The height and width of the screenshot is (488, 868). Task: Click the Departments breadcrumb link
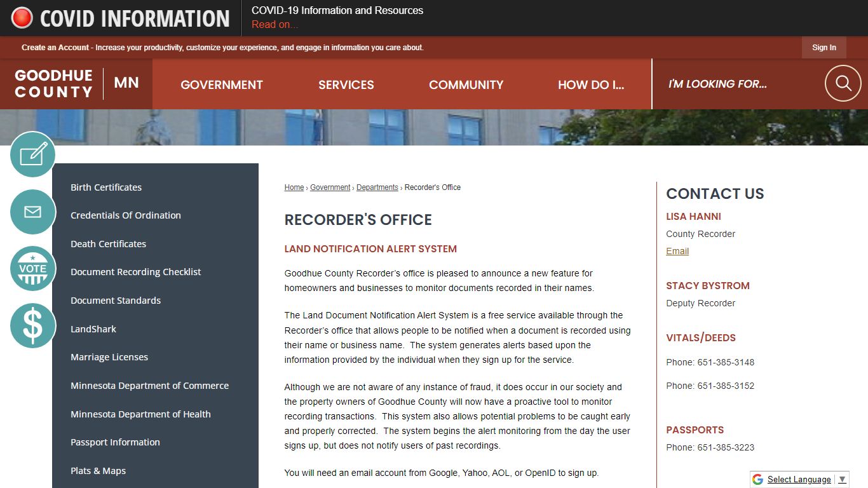point(377,187)
